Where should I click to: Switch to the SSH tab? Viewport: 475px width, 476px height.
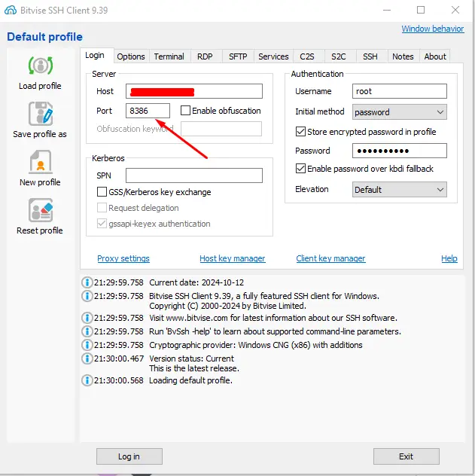click(370, 56)
